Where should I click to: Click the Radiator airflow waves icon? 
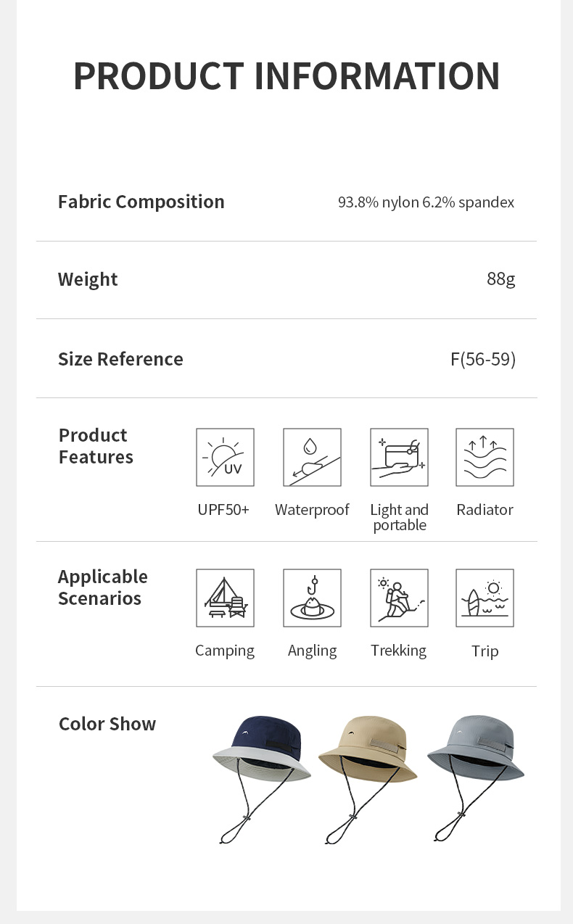tap(485, 457)
